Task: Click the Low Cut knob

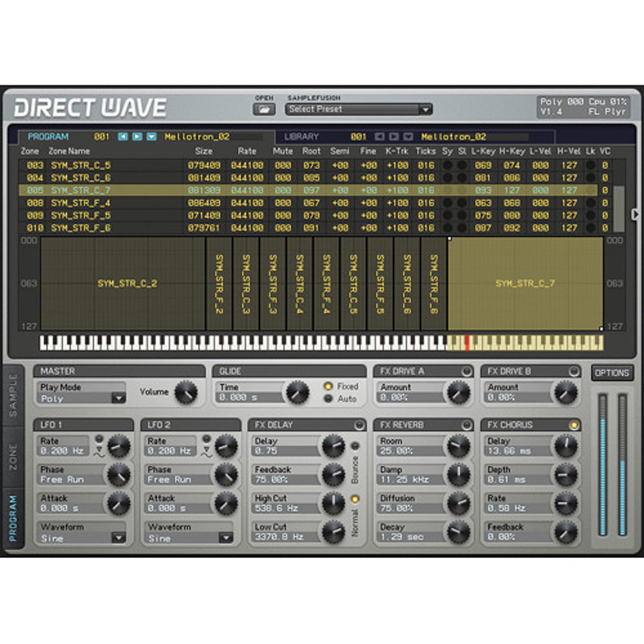Action: click(x=333, y=532)
